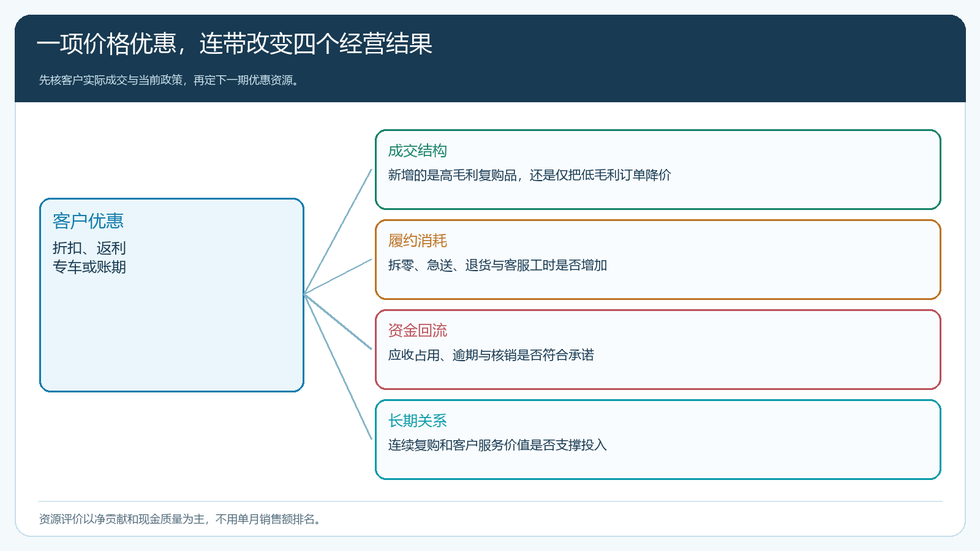
Task: Select the 客户优惠 box on the left
Action: tap(171, 295)
